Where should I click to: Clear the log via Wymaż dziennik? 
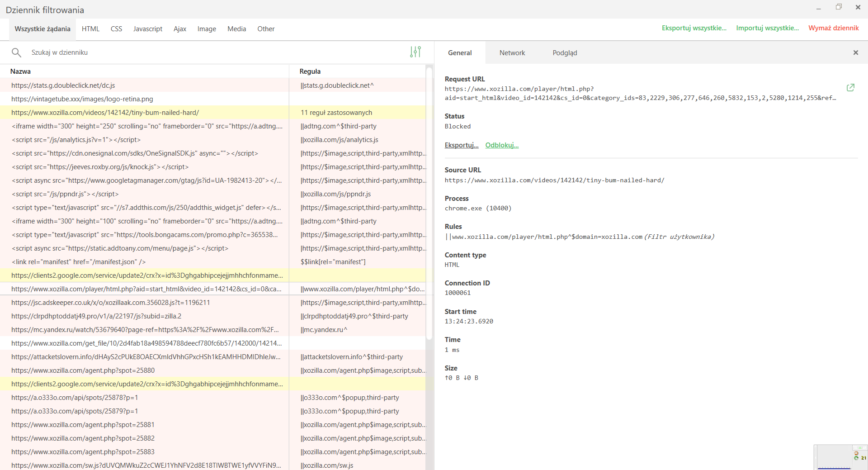833,28
